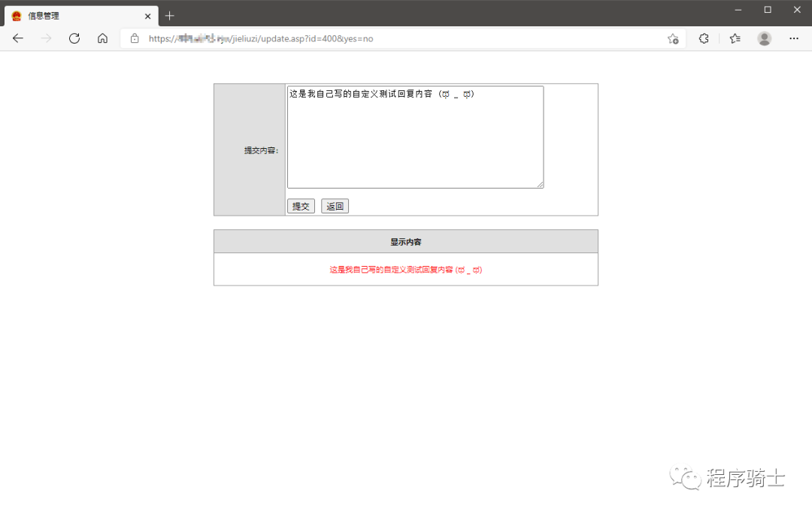
Task: Click the Back navigation arrow icon
Action: point(17,38)
